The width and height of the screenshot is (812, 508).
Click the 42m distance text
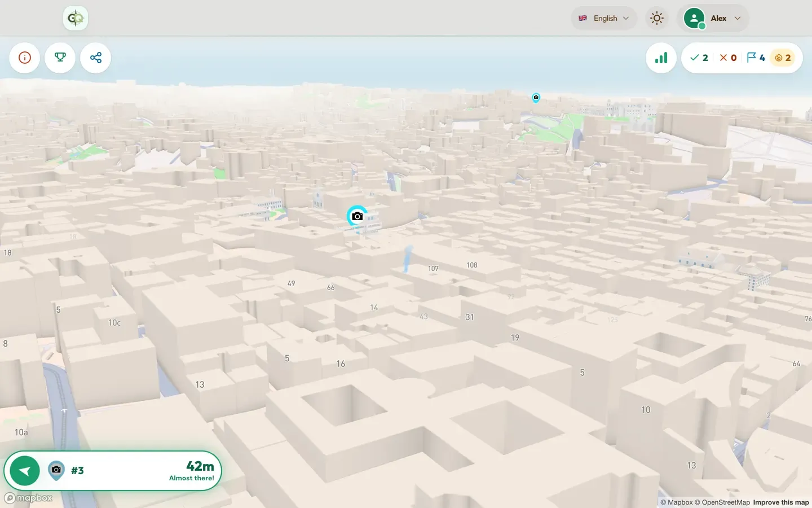tap(200, 466)
